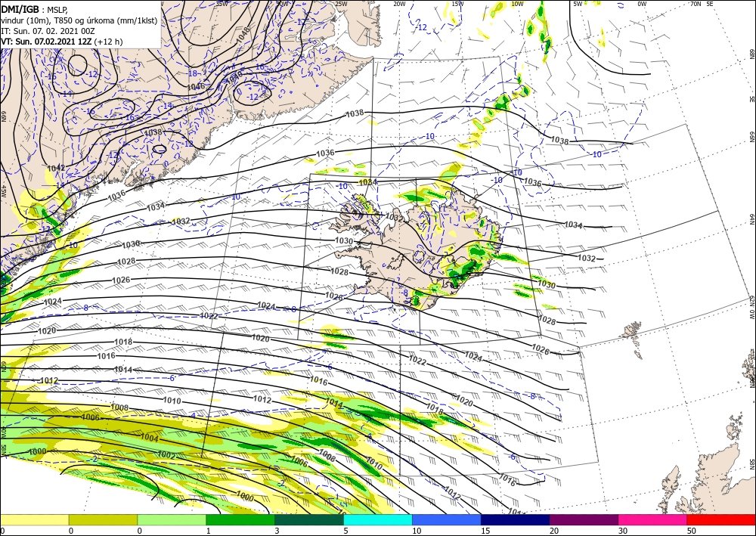
Task: Click the cyan legend color swatch
Action: [378, 519]
